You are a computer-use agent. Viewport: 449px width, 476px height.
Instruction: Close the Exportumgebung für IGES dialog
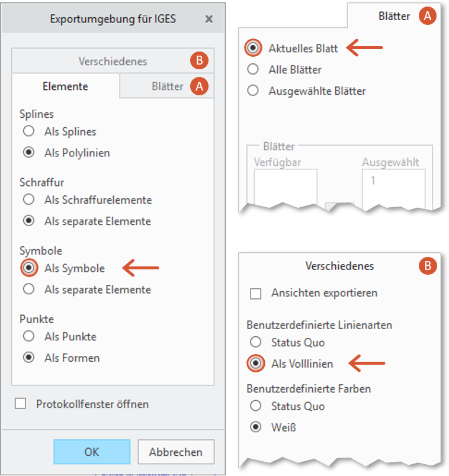coord(209,19)
